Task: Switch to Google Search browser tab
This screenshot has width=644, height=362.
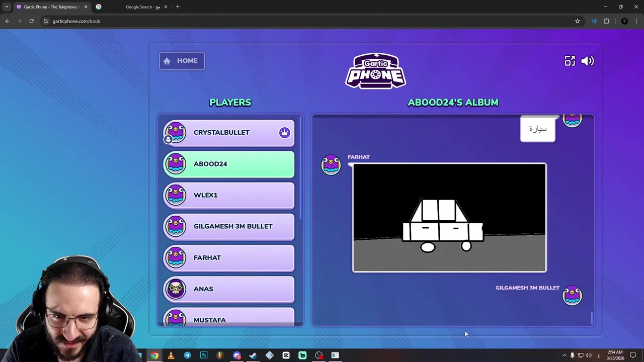Action: point(133,7)
